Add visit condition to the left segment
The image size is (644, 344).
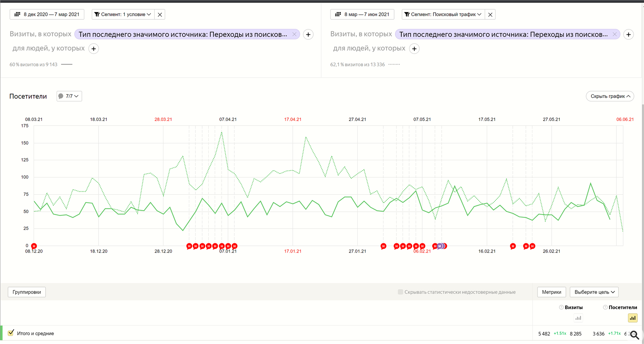point(308,34)
